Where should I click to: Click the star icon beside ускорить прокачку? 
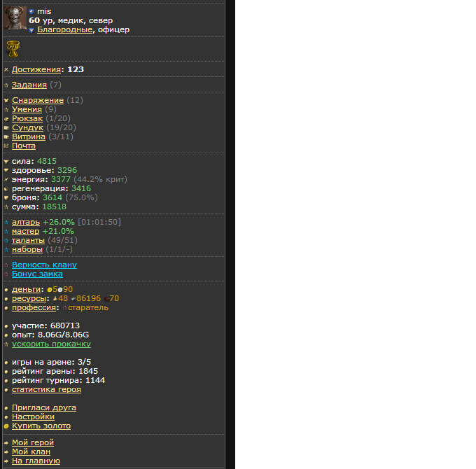point(6,344)
